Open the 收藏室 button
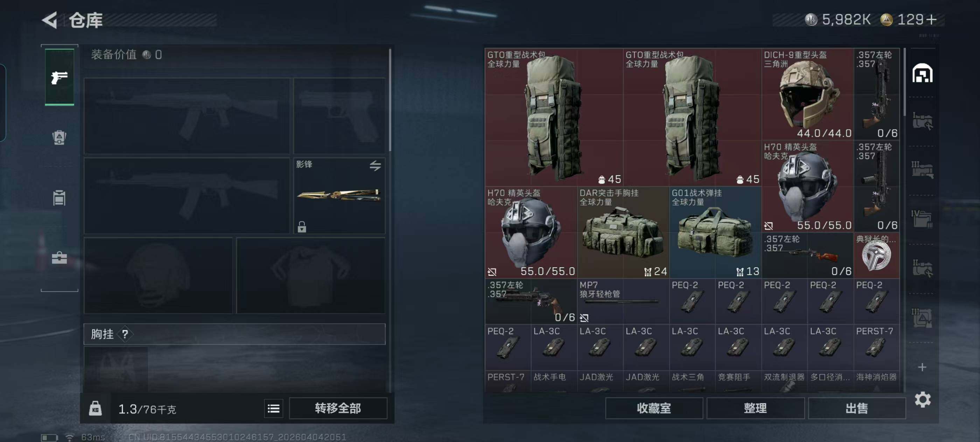This screenshot has height=442, width=980. 653,408
